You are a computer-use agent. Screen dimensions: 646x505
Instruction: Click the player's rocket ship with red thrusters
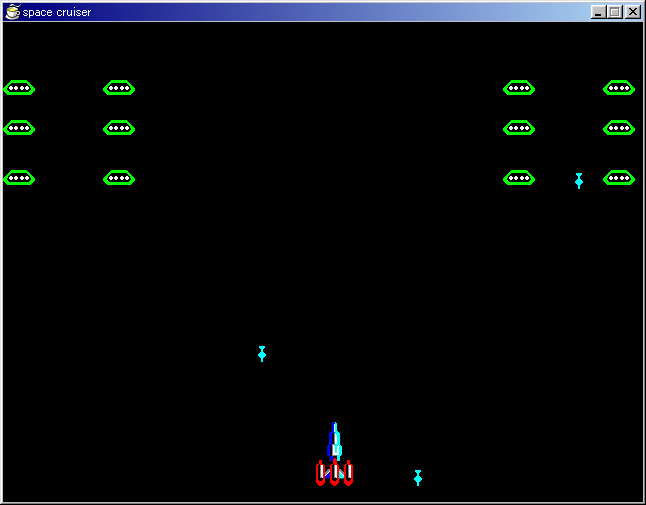tap(335, 458)
